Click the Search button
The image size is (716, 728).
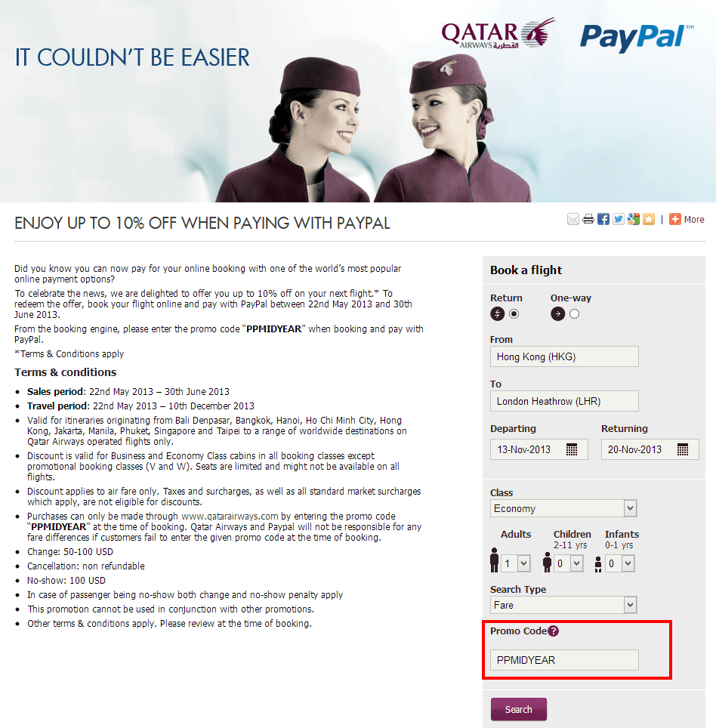[x=519, y=709]
